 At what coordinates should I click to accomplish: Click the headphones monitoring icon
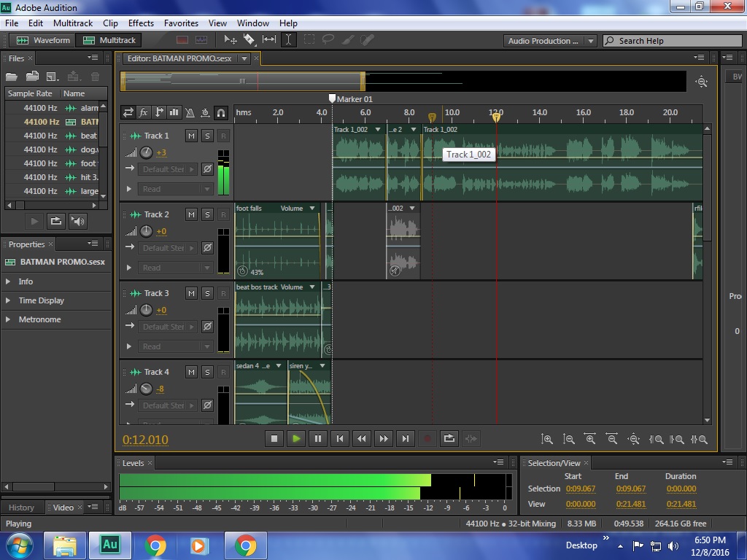click(x=220, y=112)
